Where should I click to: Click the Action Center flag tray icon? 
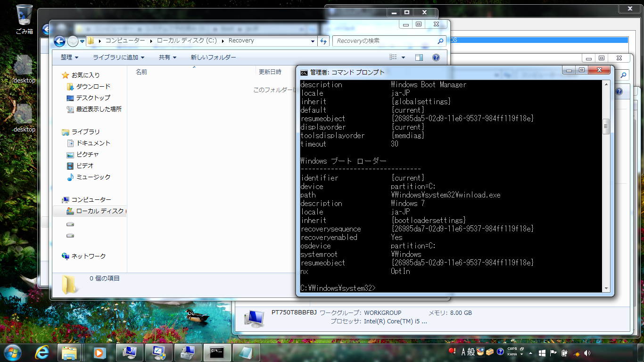(554, 353)
